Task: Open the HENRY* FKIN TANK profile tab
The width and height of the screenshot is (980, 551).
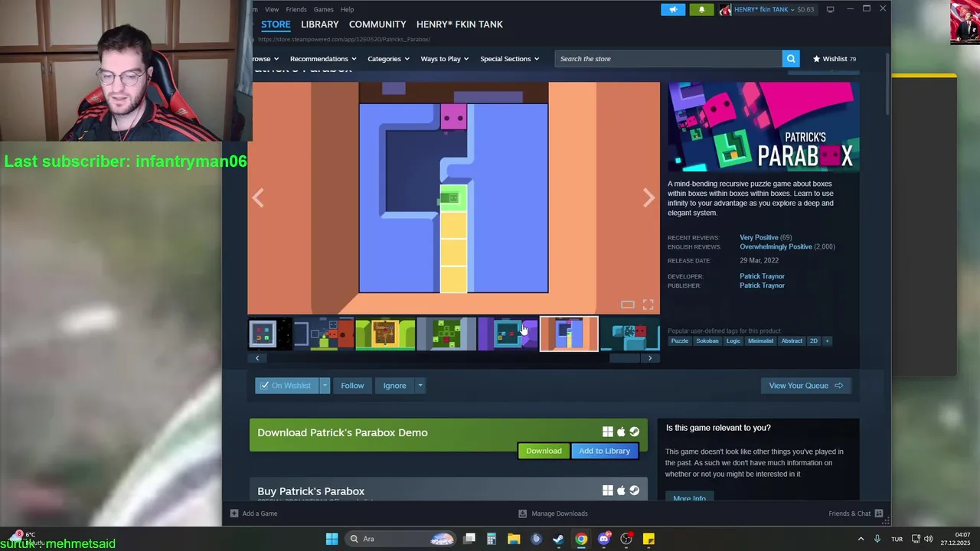Action: pos(459,24)
